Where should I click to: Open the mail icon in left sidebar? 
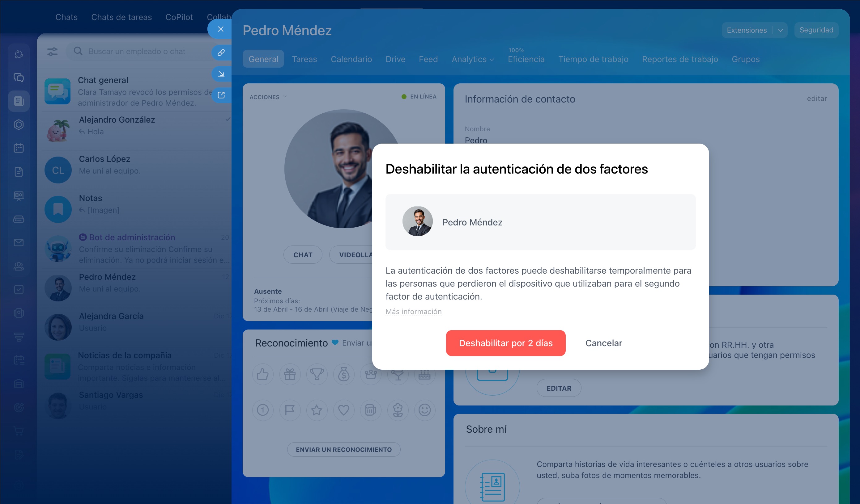(x=19, y=242)
